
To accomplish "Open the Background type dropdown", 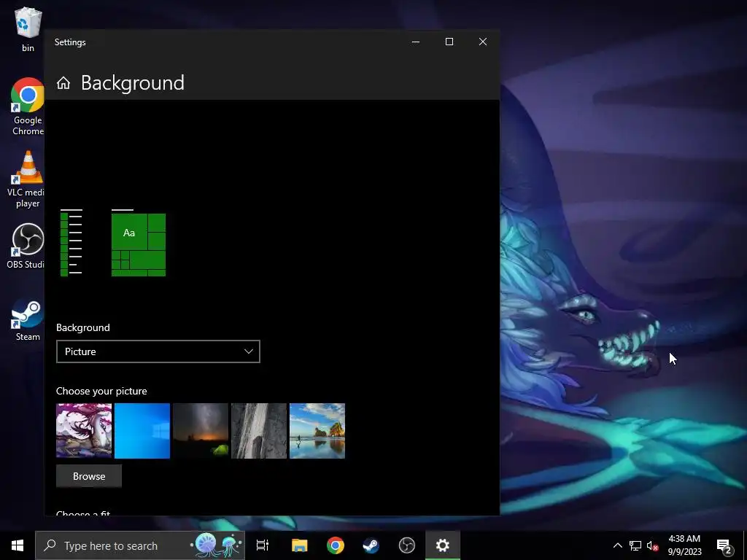I will pos(158,351).
